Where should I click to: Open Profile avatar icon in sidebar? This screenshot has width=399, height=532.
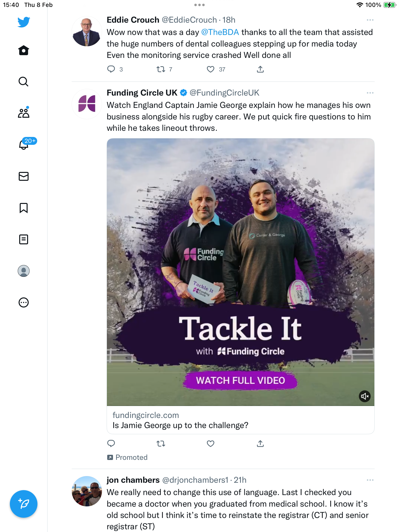coord(24,271)
